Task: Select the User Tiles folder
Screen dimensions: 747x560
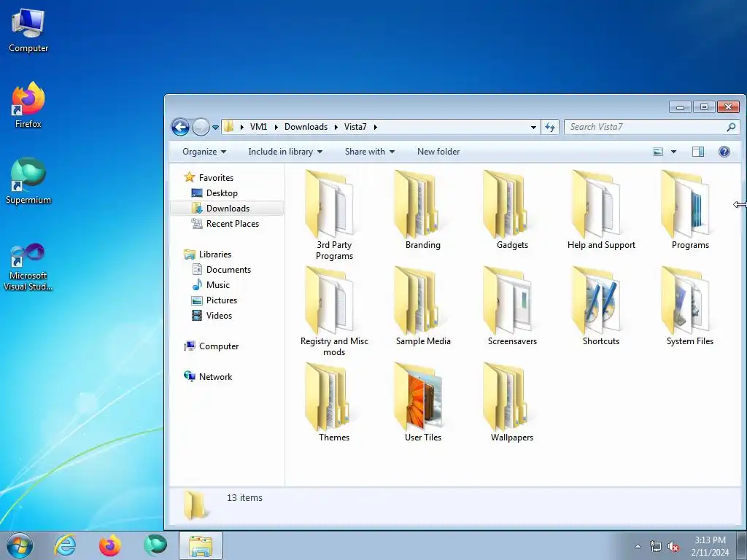Action: click(423, 402)
